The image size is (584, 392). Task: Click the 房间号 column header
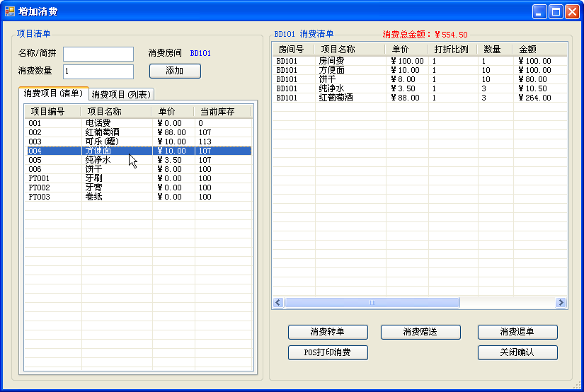tap(294, 50)
